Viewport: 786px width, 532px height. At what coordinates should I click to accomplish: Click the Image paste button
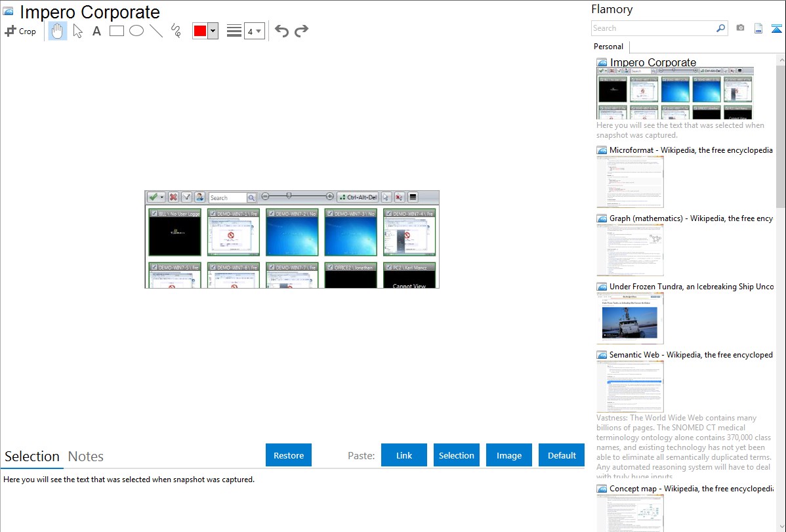(508, 455)
